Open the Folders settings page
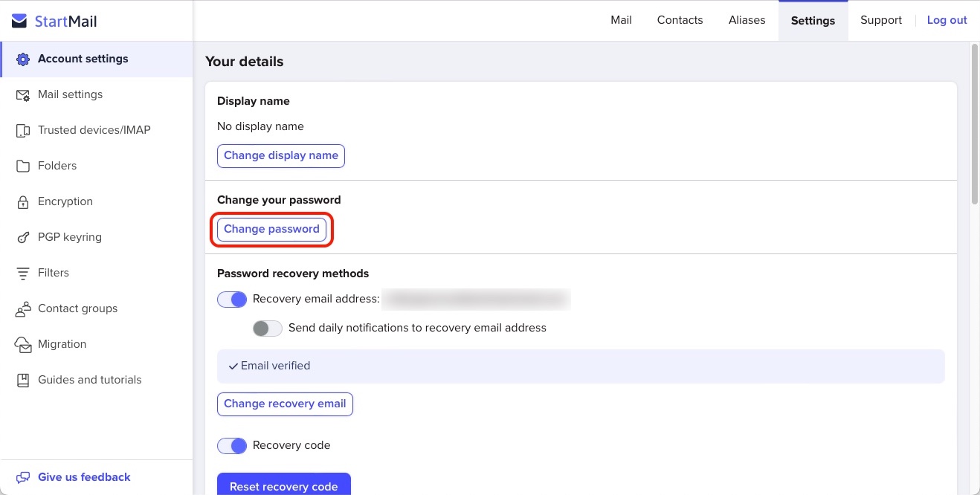The image size is (980, 495). [x=97, y=166]
